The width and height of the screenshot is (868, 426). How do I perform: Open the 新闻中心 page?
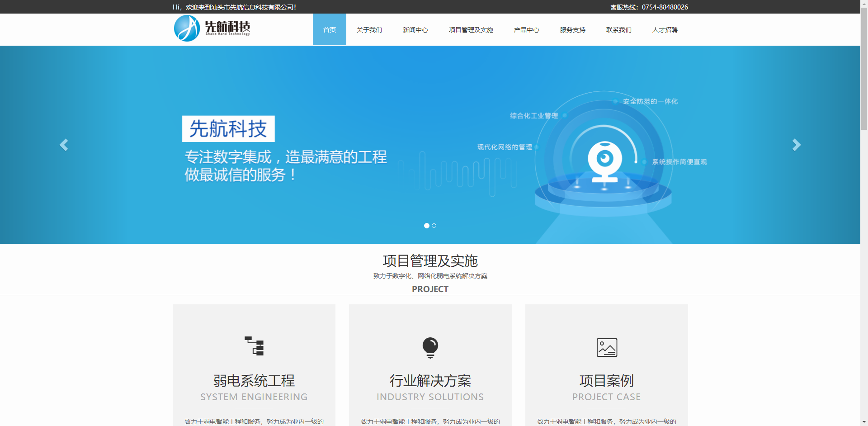(415, 29)
